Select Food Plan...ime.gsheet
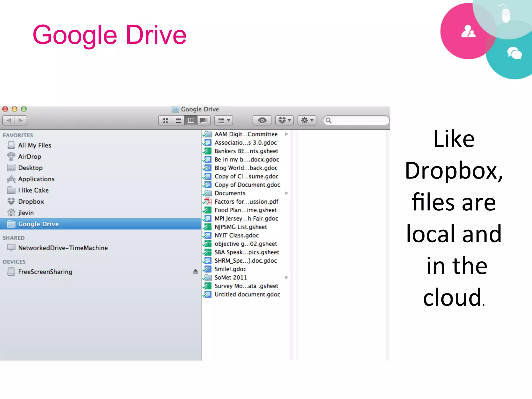 click(x=246, y=210)
